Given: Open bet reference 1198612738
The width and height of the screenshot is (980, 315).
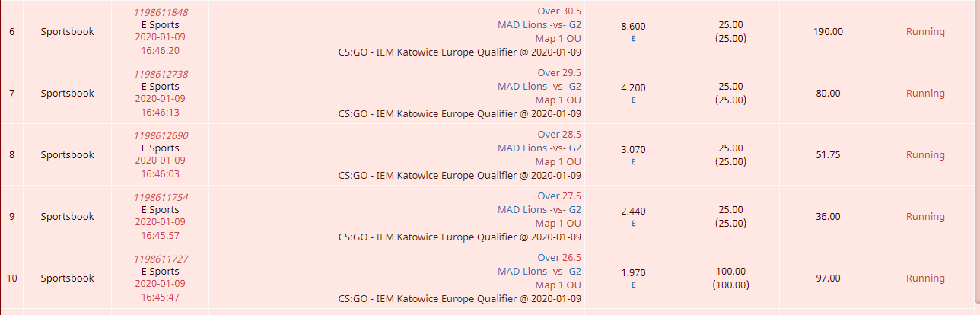Looking at the screenshot, I should tap(161, 74).
